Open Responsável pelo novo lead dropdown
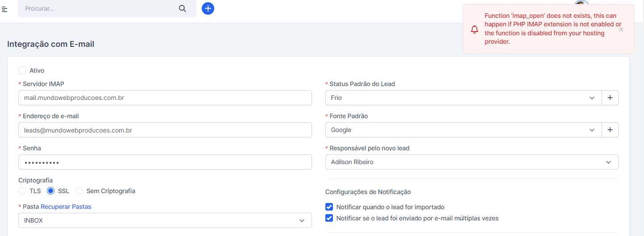 472,162
